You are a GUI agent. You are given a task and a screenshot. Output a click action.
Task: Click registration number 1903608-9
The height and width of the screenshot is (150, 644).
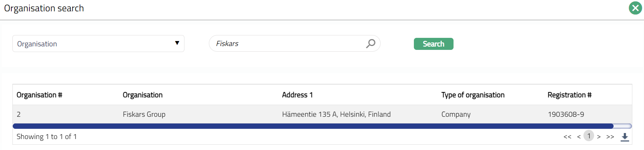(566, 114)
